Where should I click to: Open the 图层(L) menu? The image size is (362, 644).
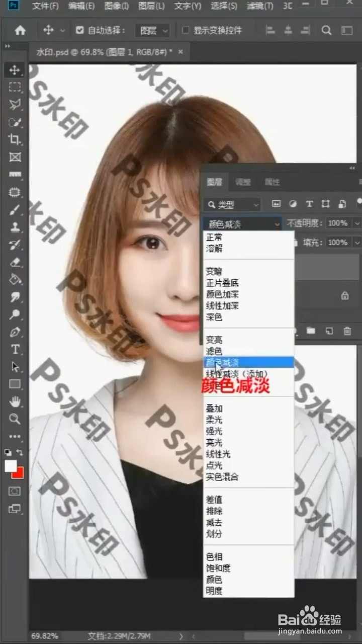pyautogui.click(x=151, y=6)
